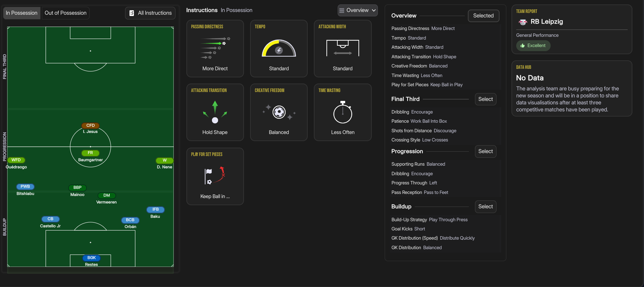Click Select beside the Buildup heading
Viewport: 644px width, 287px height.
pos(486,207)
